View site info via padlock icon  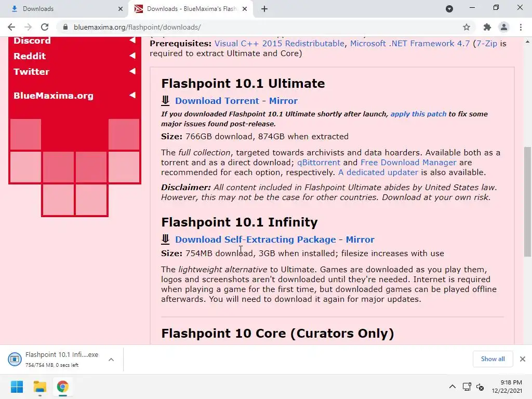click(65, 27)
